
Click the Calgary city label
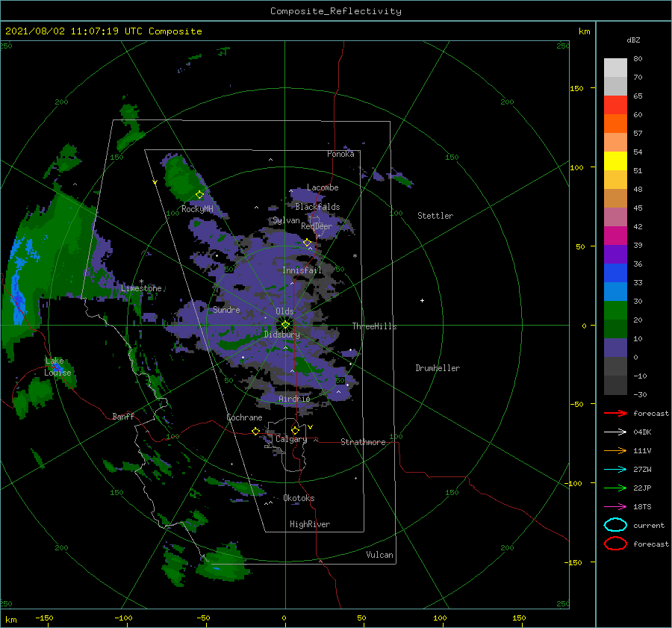[x=291, y=439]
